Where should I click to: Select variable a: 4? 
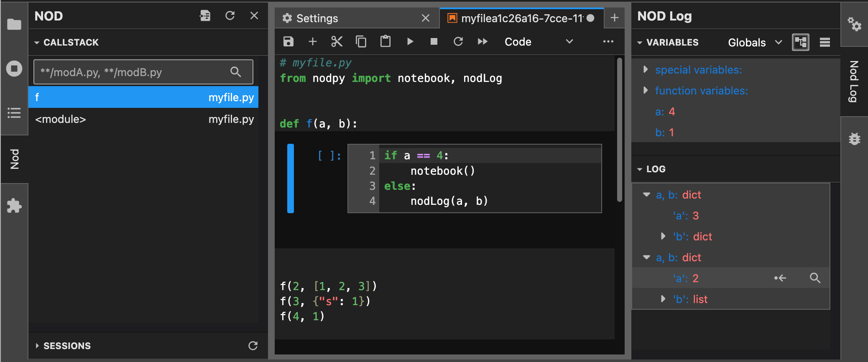(665, 112)
